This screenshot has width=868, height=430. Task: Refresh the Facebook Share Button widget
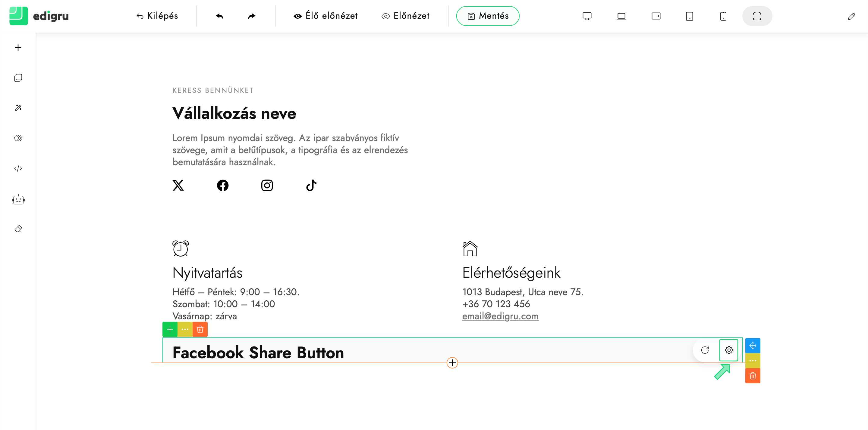[705, 350]
